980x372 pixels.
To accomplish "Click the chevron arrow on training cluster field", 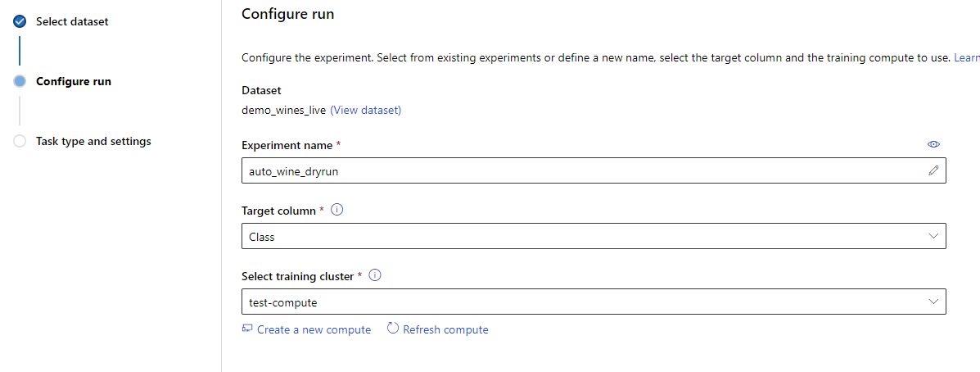I will [x=933, y=302].
